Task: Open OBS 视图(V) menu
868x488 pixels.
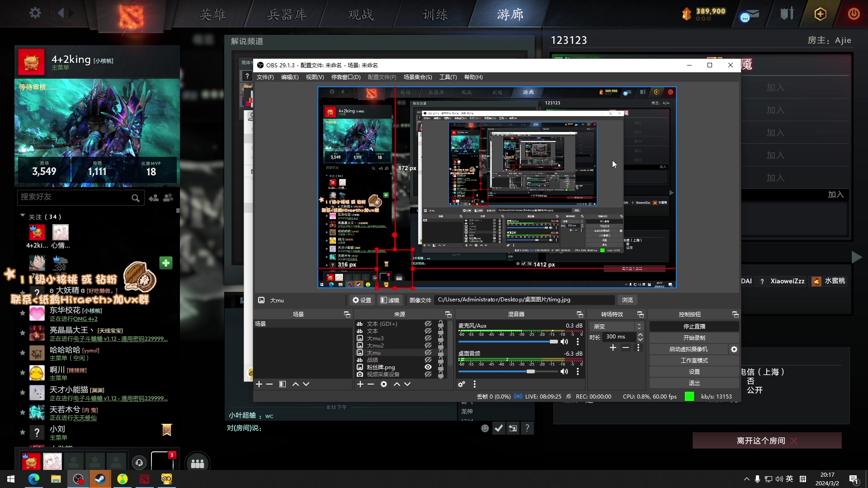Action: click(315, 77)
